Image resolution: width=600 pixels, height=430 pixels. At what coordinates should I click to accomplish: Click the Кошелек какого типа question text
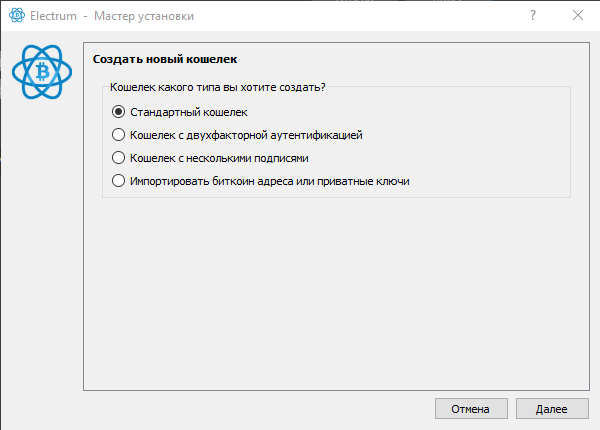click(x=217, y=88)
